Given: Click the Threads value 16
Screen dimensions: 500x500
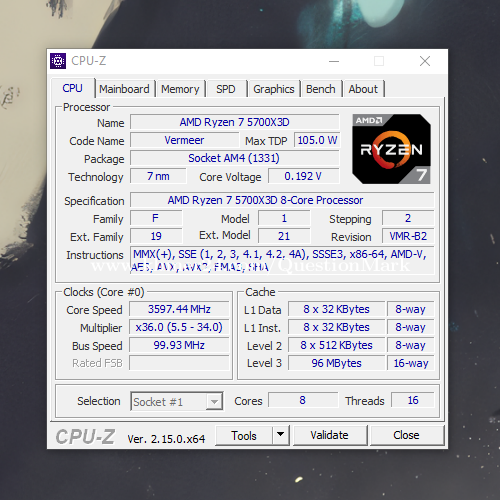Looking at the screenshot, I should click(x=413, y=400).
